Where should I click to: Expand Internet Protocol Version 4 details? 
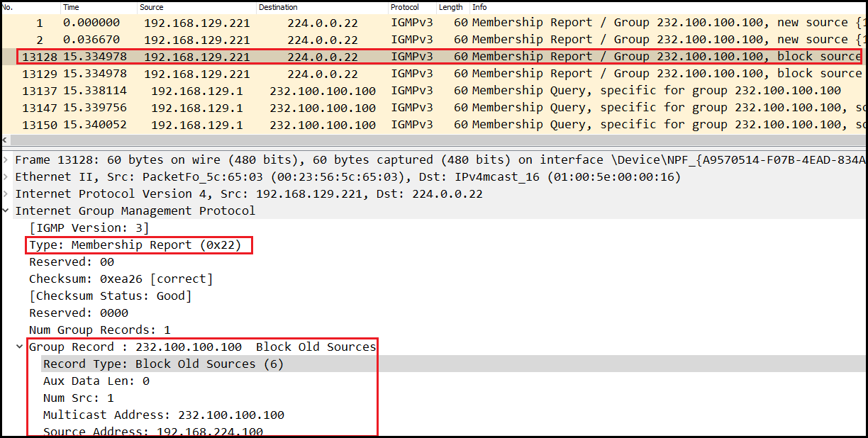[x=7, y=193]
